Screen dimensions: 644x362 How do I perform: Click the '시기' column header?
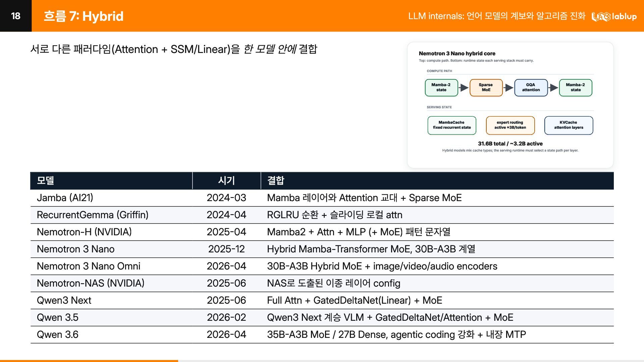click(x=226, y=181)
